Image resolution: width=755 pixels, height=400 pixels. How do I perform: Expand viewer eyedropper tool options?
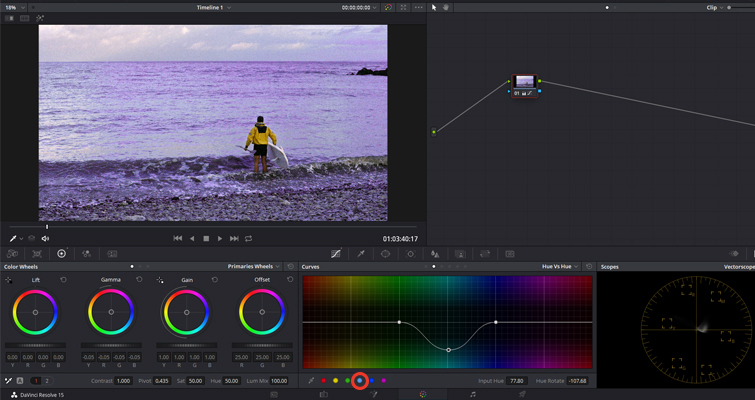pos(21,239)
